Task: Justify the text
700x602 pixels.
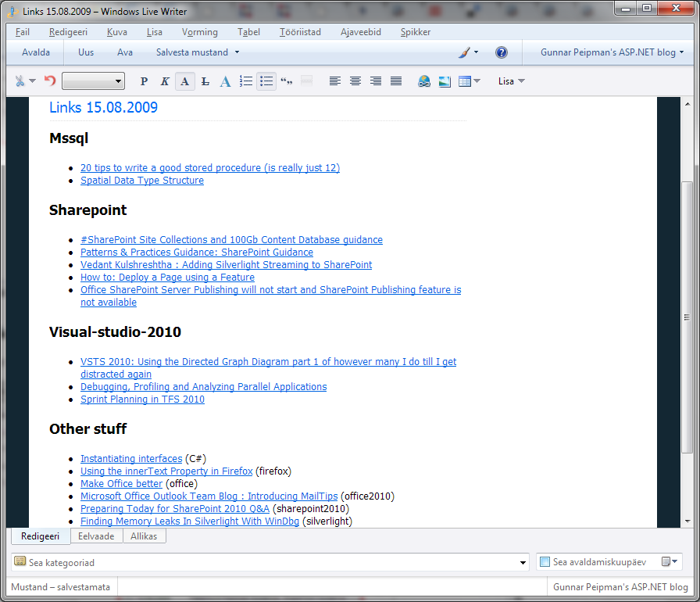Action: (396, 81)
